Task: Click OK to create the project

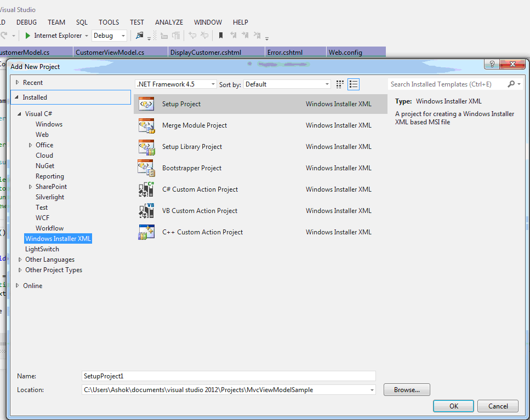Action: click(x=453, y=406)
